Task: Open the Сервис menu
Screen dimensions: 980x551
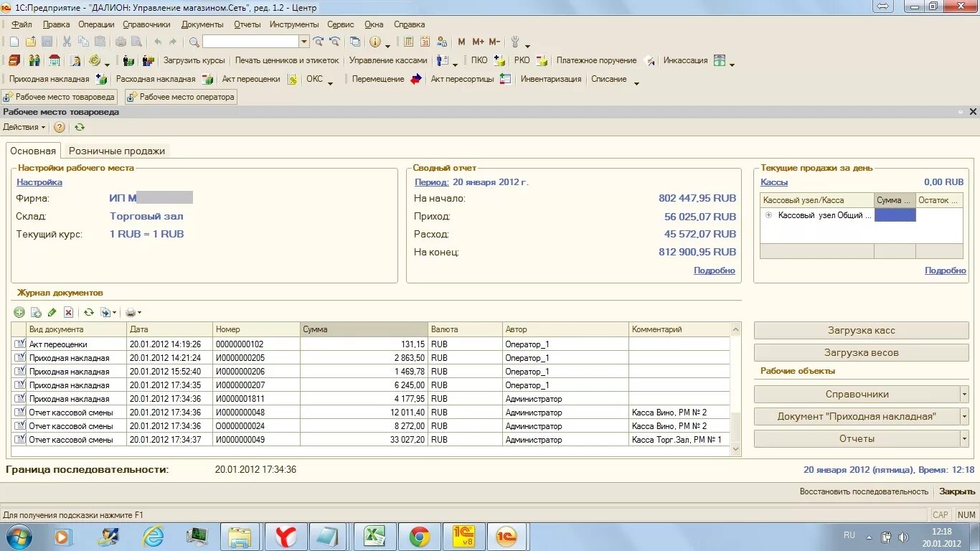Action: [x=341, y=24]
